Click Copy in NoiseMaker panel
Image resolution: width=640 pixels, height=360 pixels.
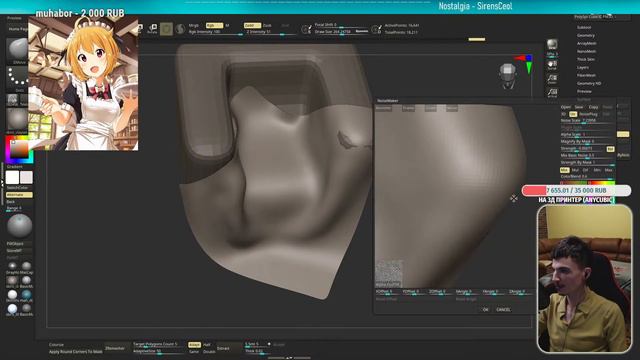point(593,107)
